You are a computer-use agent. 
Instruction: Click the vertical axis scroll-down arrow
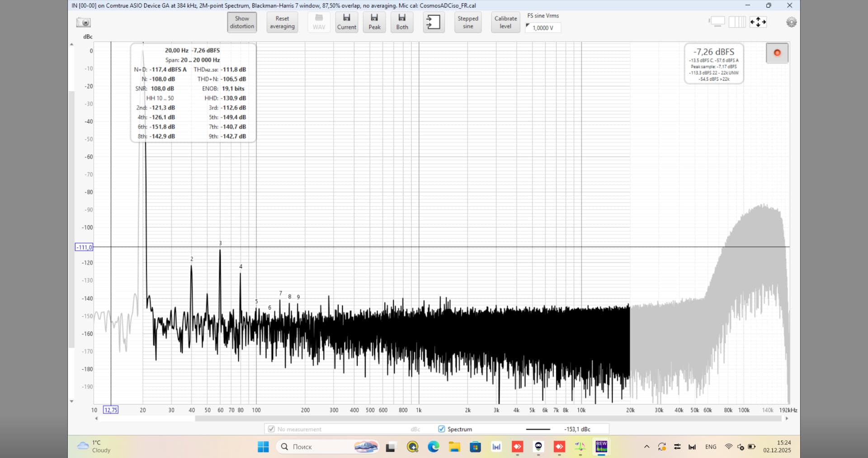pos(71,401)
